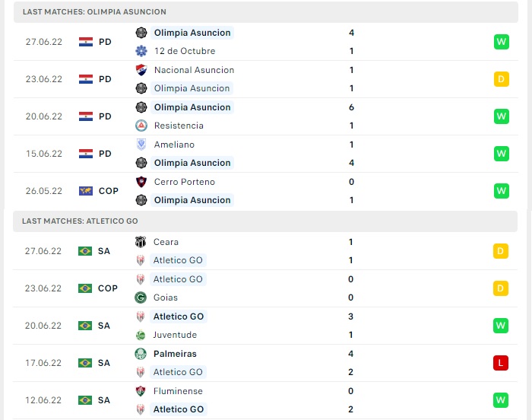
Task: Click the Nacional Asuncion team logo
Action: (141, 70)
